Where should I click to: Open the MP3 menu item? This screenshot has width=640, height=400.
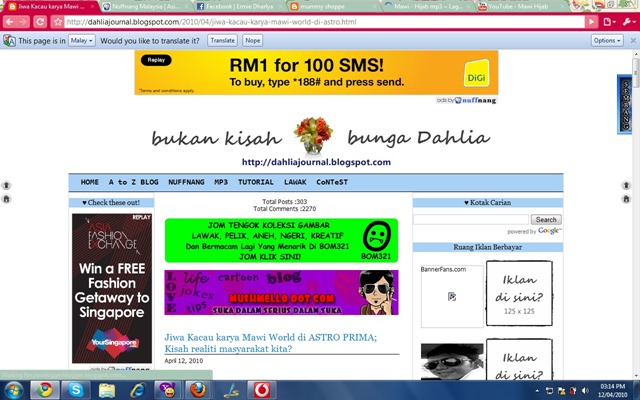221,182
